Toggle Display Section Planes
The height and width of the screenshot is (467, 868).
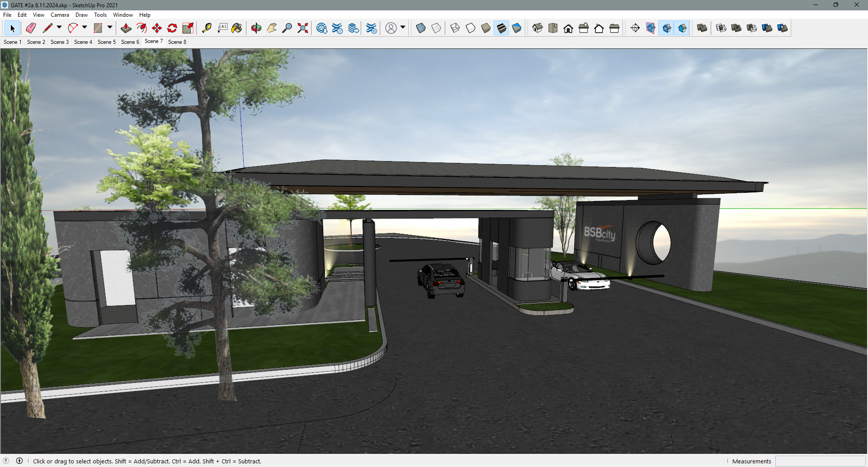(651, 28)
